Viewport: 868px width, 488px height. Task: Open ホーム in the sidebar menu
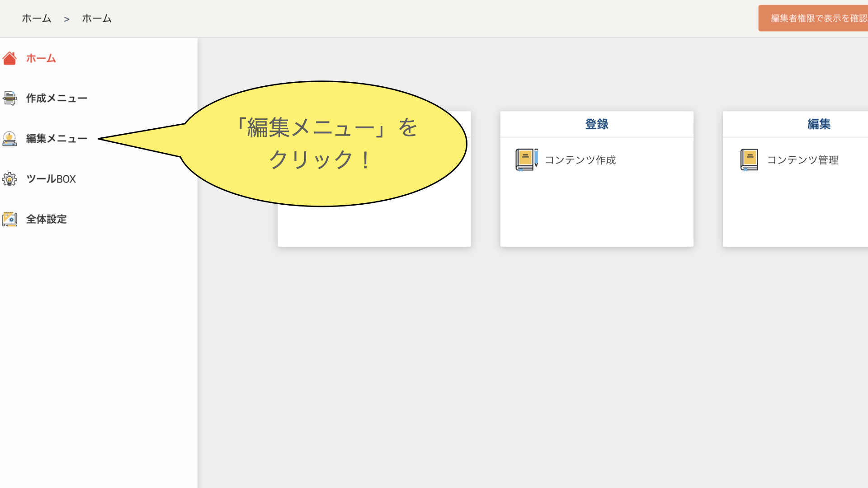[x=41, y=58]
